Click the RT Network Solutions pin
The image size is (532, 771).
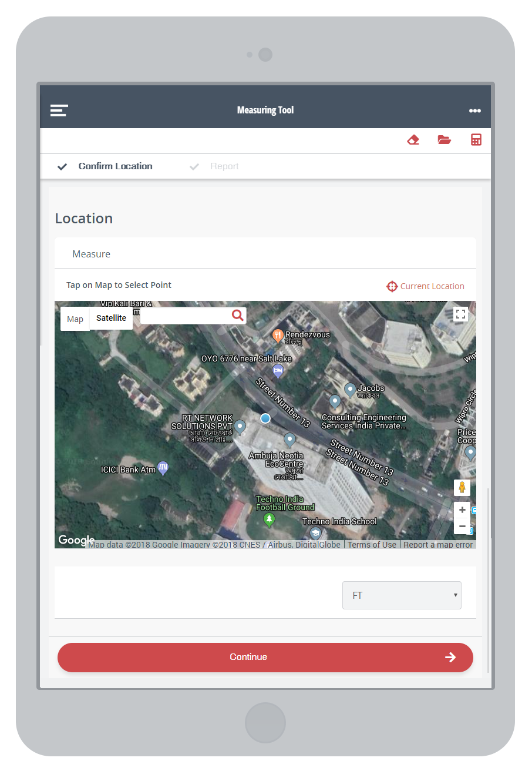tap(240, 427)
